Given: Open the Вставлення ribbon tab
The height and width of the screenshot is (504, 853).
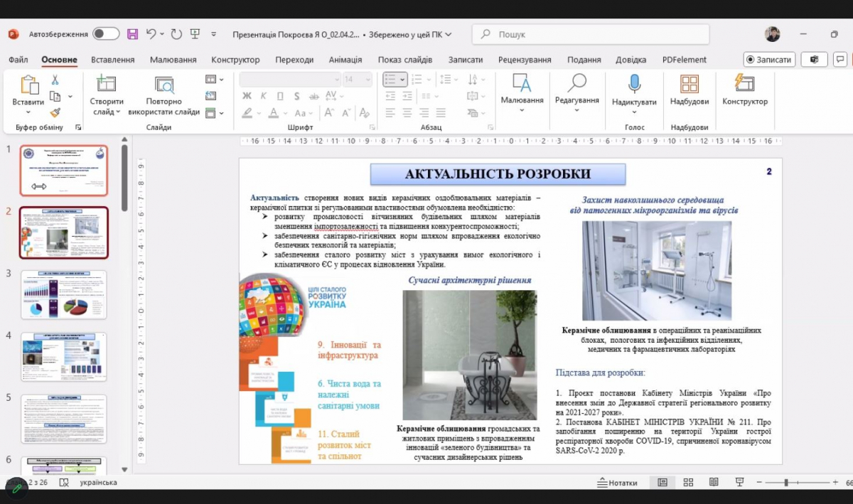Looking at the screenshot, I should point(113,60).
